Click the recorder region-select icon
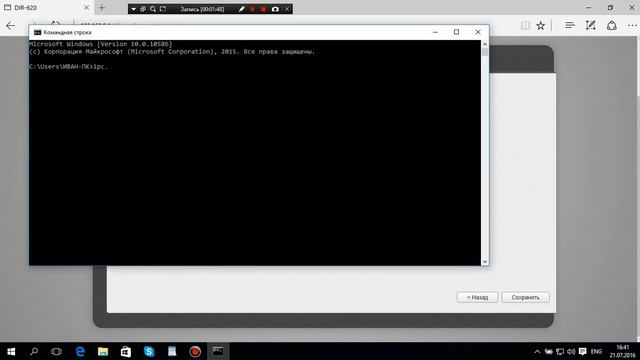Viewport: 640px width, 360px height. tap(162, 9)
